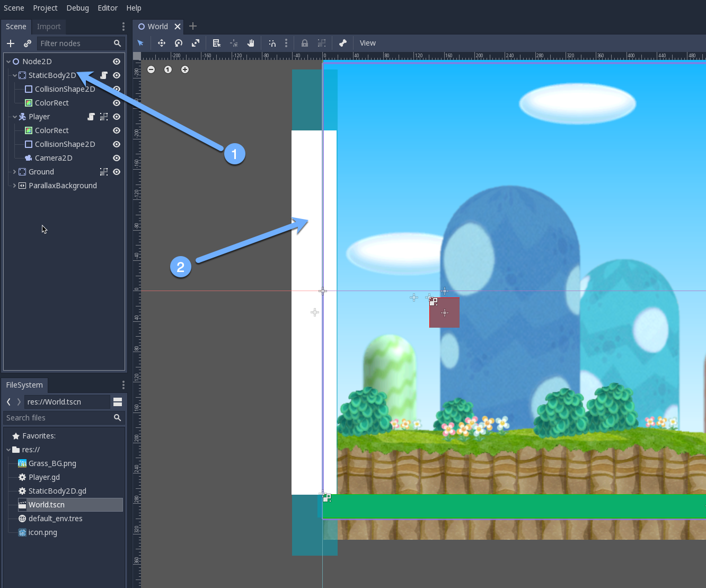Hide ColorRect under StaticBody2D
706x588 pixels.
click(117, 103)
